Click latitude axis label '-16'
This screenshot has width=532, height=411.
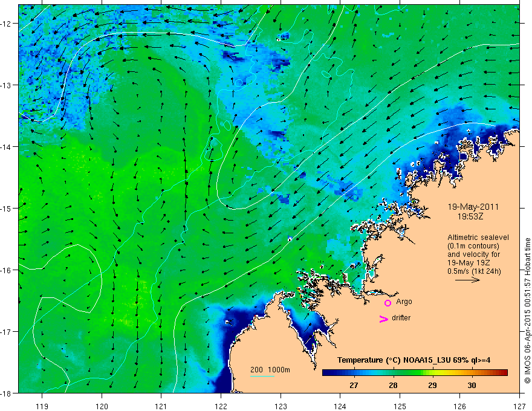7,270
